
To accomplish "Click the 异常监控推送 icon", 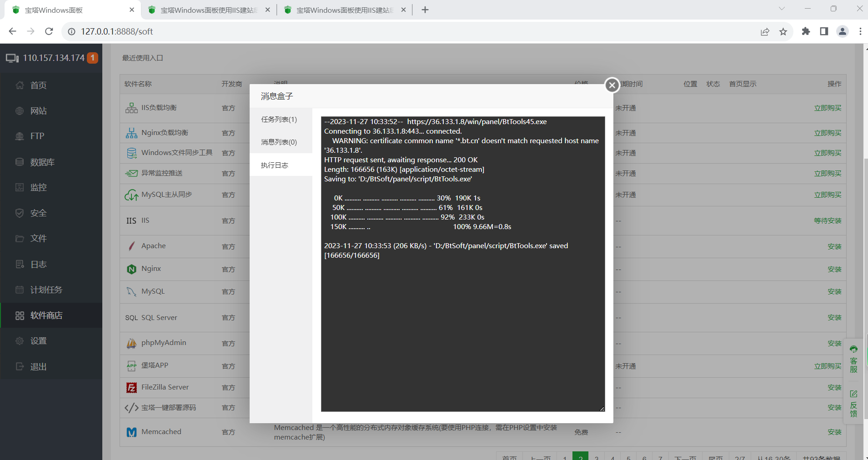I will coord(131,173).
